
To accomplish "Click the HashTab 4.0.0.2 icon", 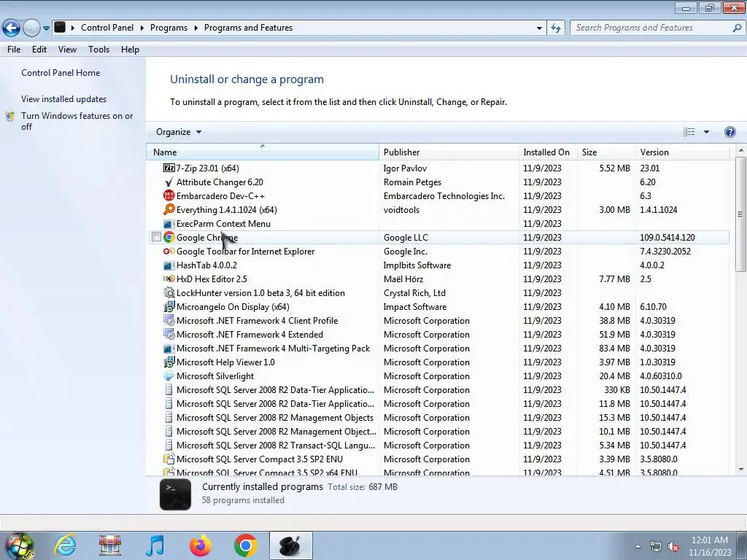I will pyautogui.click(x=169, y=265).
